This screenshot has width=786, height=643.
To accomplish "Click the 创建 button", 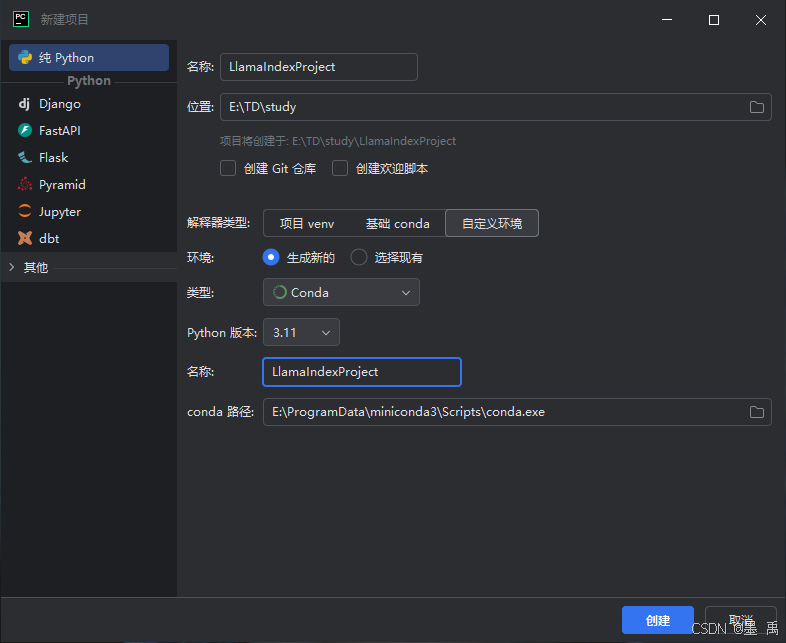I will (658, 620).
